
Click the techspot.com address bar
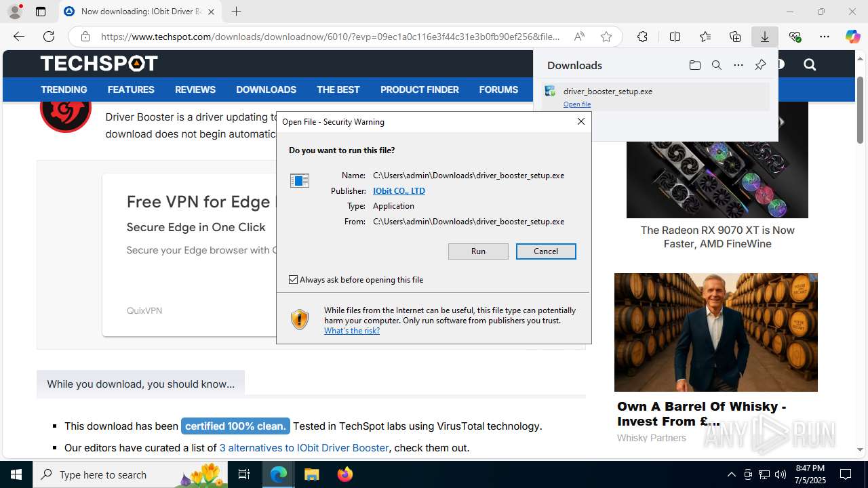(x=330, y=37)
